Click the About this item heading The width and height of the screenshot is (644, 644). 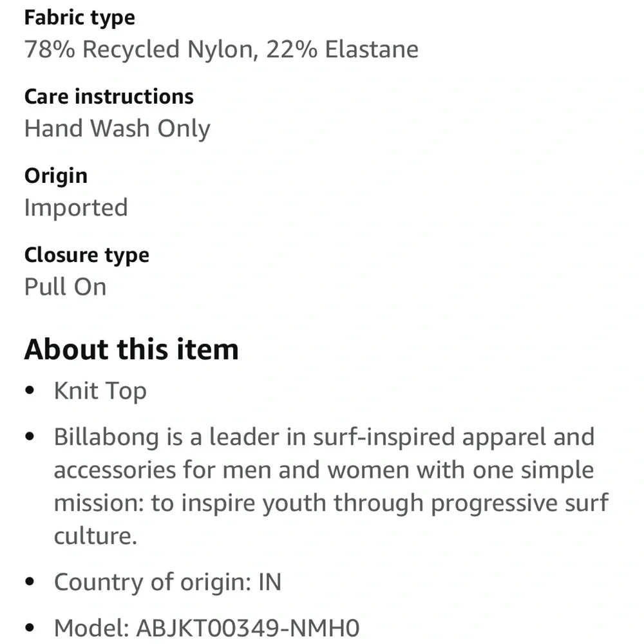click(131, 350)
